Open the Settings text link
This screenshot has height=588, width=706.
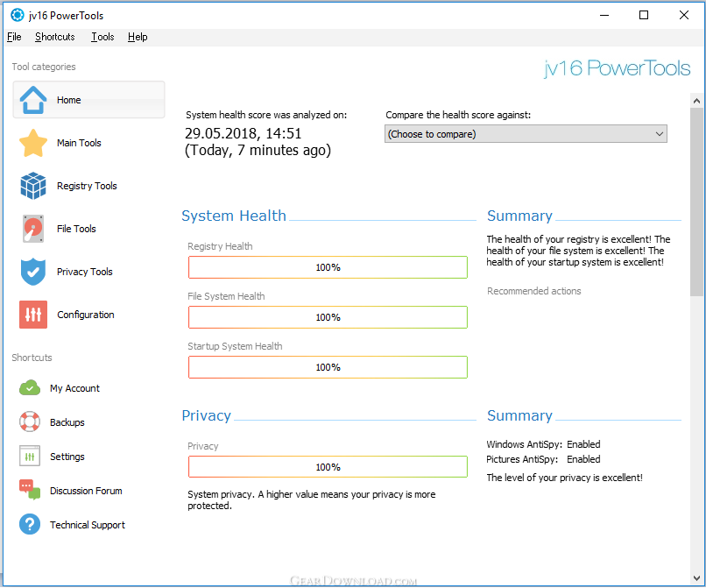click(67, 457)
